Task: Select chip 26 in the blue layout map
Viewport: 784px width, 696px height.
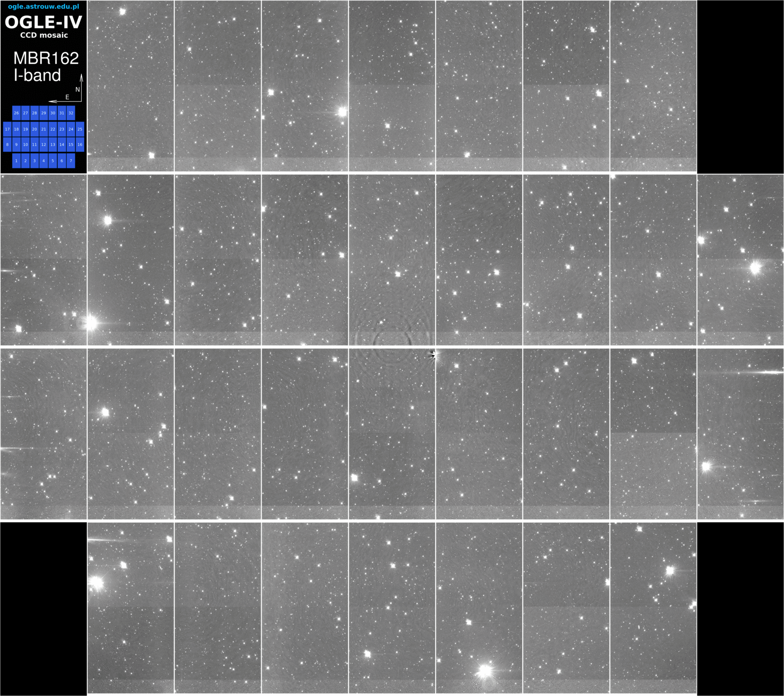Action: tap(16, 113)
